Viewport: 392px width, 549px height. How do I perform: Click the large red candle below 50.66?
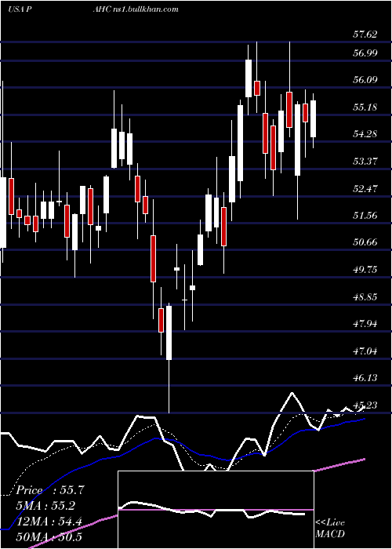click(x=154, y=259)
